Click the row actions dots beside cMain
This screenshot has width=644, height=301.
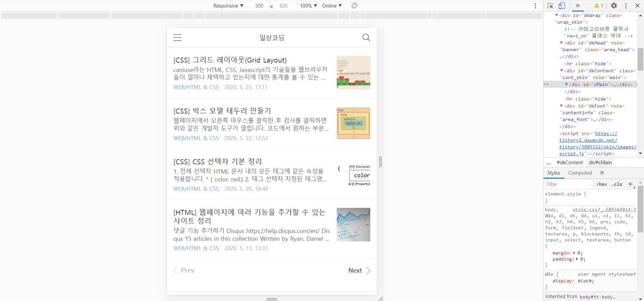point(546,84)
